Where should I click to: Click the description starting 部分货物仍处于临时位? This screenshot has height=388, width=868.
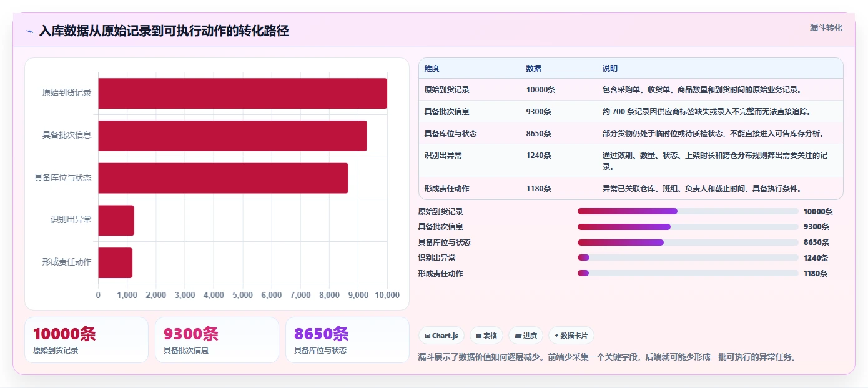pos(713,134)
